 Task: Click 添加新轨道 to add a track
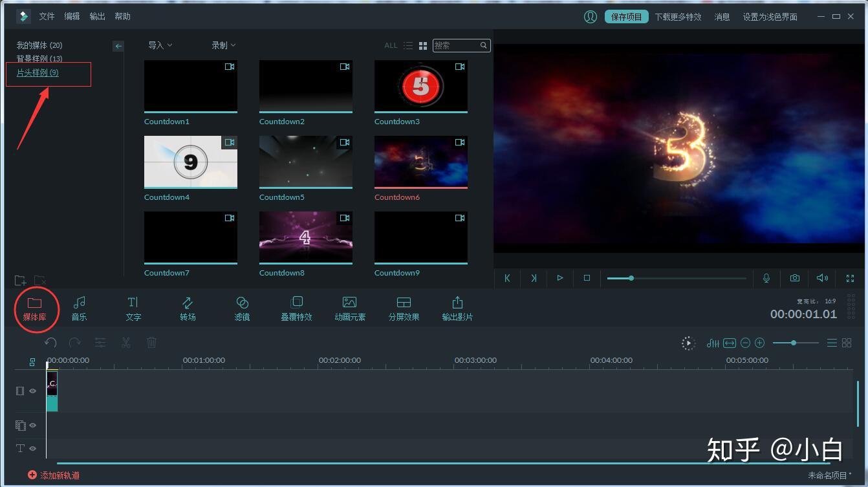pyautogui.click(x=54, y=475)
